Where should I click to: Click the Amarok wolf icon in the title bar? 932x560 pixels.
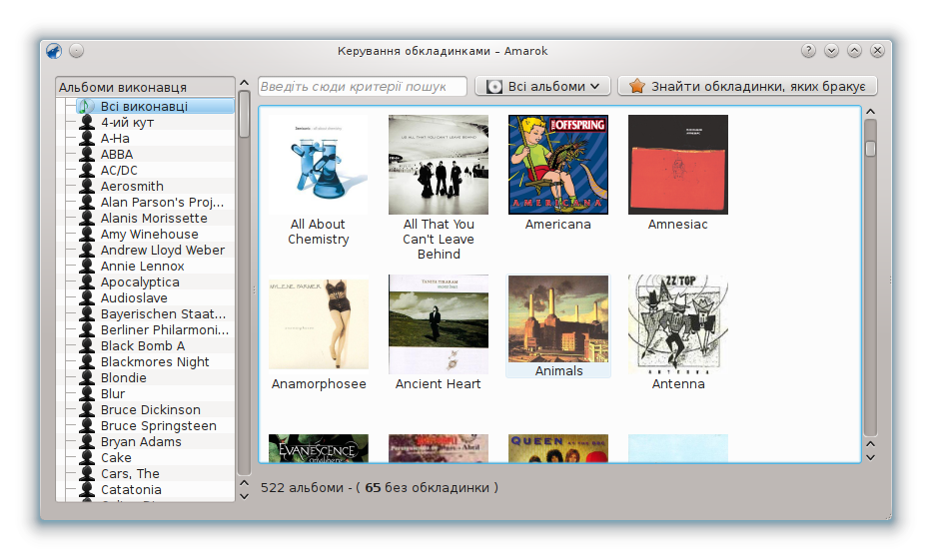(54, 51)
